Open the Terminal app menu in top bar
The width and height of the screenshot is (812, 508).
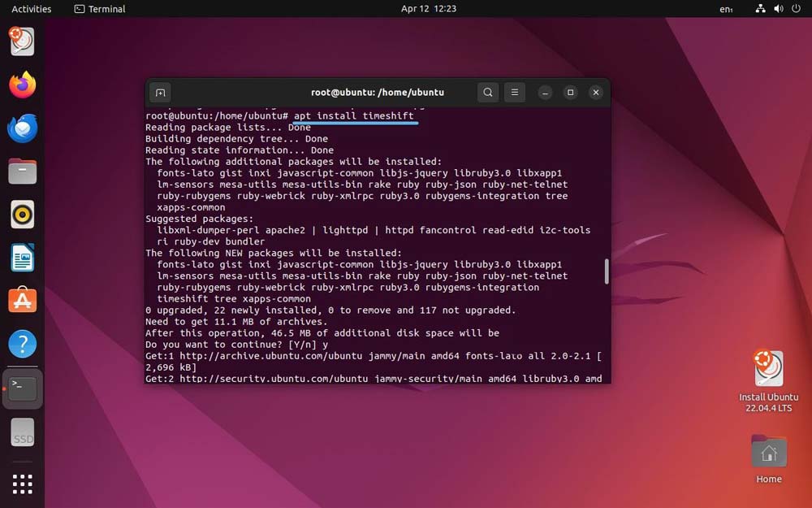click(x=100, y=9)
